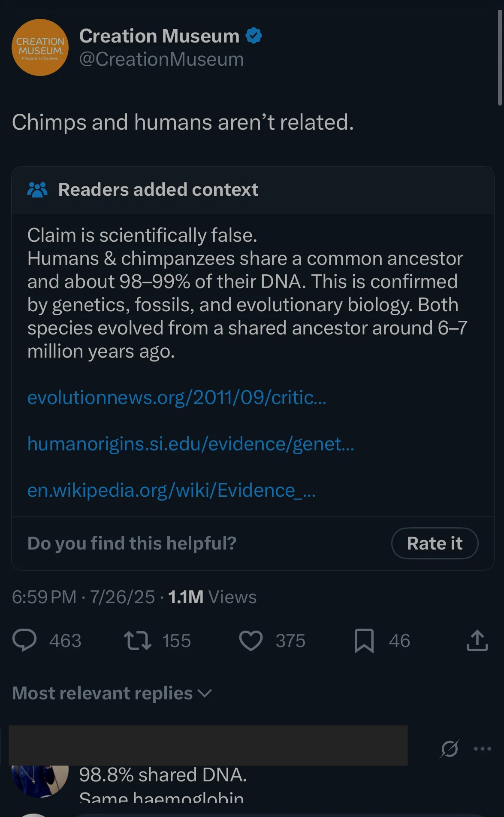Reply to the tweet using the speech bubble icon

(24, 640)
